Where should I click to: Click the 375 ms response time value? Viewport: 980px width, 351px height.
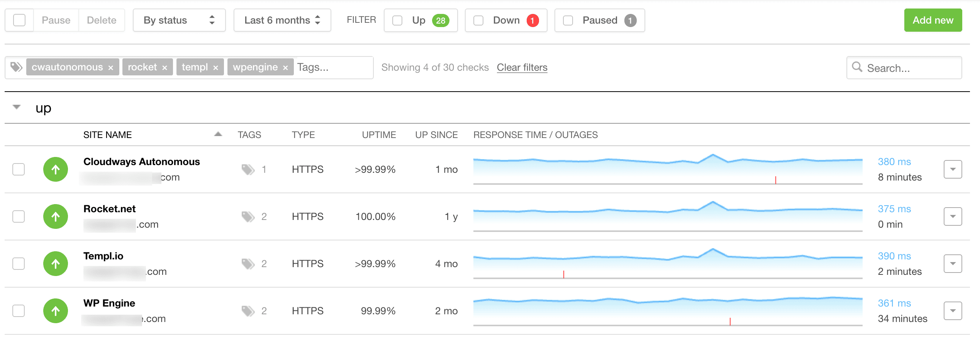[894, 209]
